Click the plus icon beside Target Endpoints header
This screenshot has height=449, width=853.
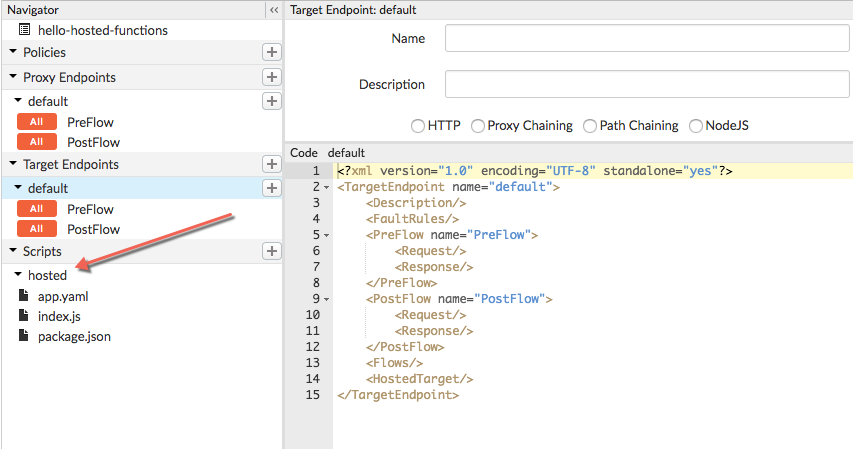271,164
